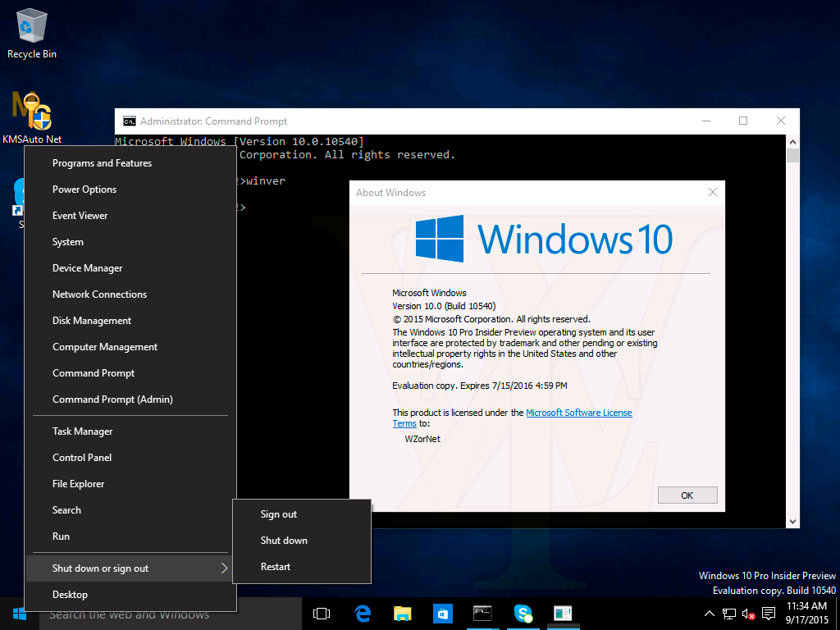Click the Search the web and Windows box
Viewport: 840px width, 630px height.
pos(171,614)
